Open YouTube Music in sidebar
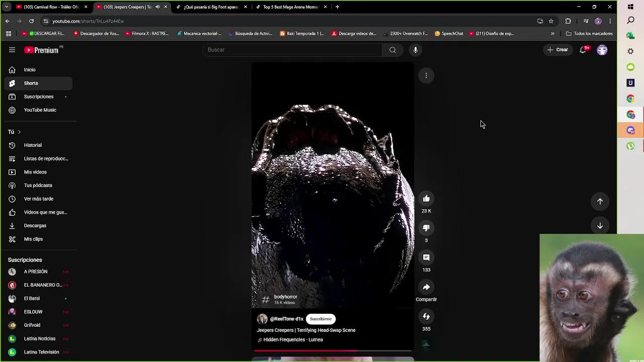The height and width of the screenshot is (362, 644). point(38,110)
